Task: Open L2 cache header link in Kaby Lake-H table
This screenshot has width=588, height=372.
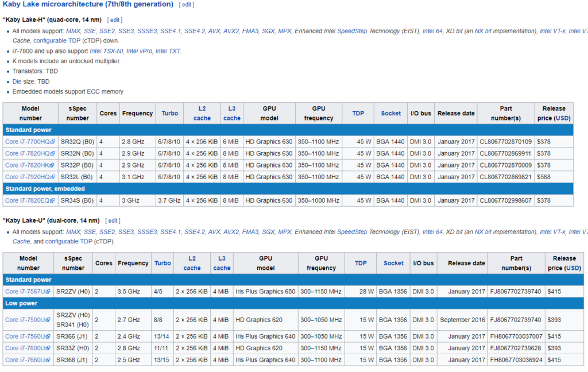Action: [x=202, y=113]
